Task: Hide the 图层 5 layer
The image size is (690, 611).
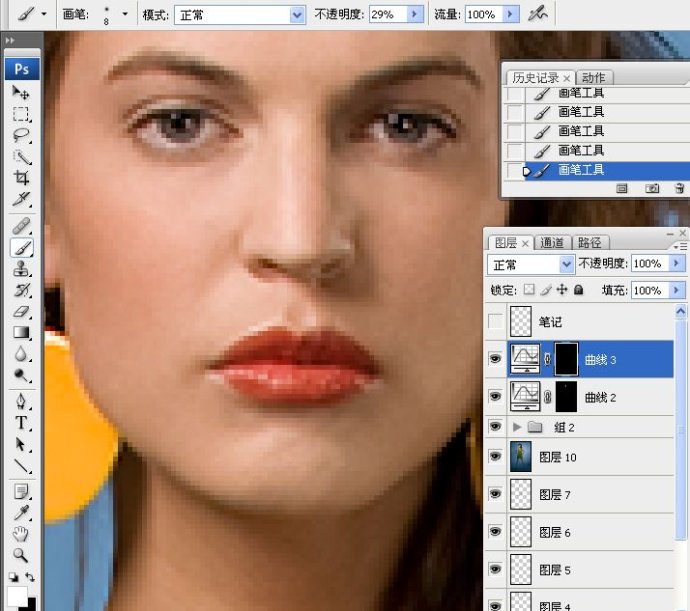Action: coord(495,569)
